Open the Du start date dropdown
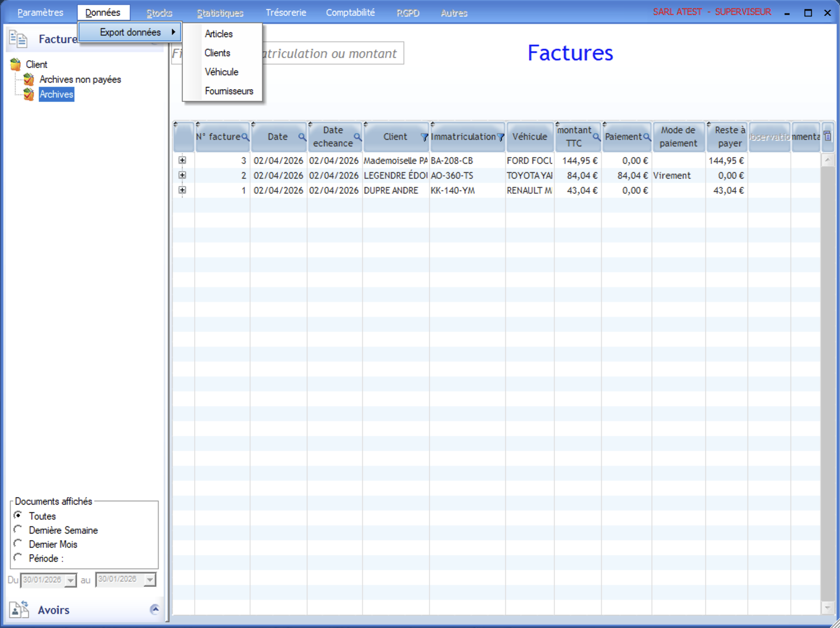 pos(71,580)
